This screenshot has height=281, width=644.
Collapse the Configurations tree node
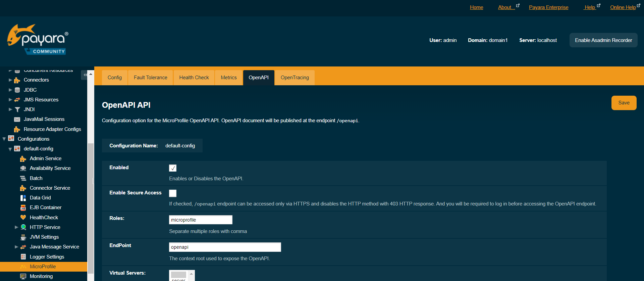coord(4,139)
